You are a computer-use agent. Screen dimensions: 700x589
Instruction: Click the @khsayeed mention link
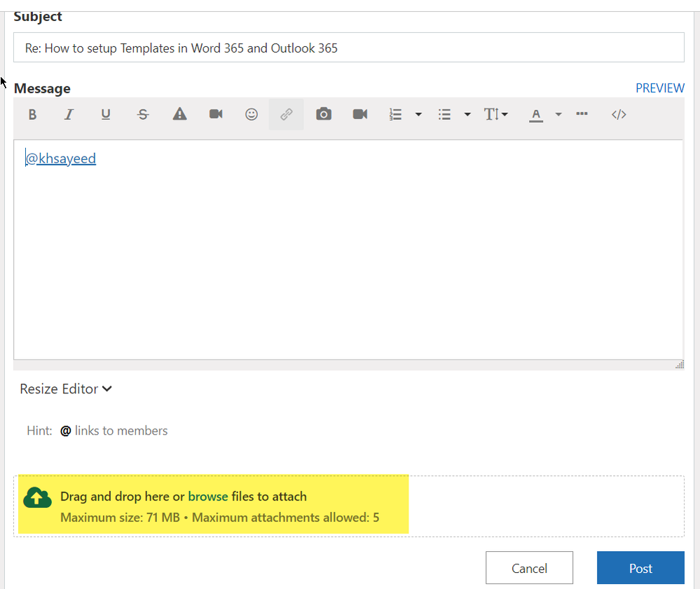(x=60, y=158)
